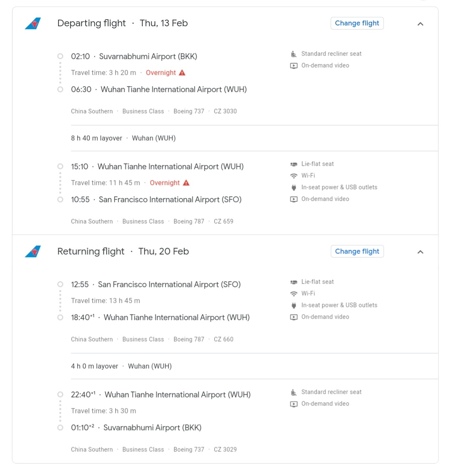
Task: Click the Returning flight Thu, 20 Feb header
Action: (x=123, y=252)
